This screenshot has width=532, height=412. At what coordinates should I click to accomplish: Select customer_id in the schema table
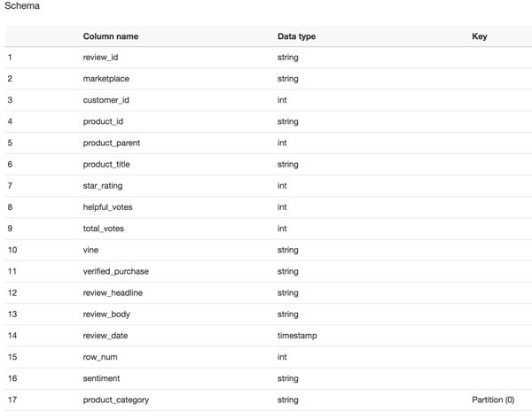point(106,100)
